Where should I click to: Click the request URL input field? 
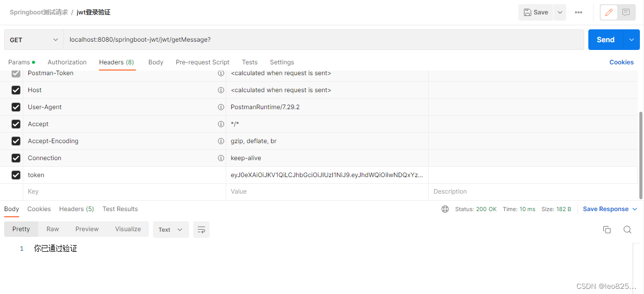click(x=324, y=40)
